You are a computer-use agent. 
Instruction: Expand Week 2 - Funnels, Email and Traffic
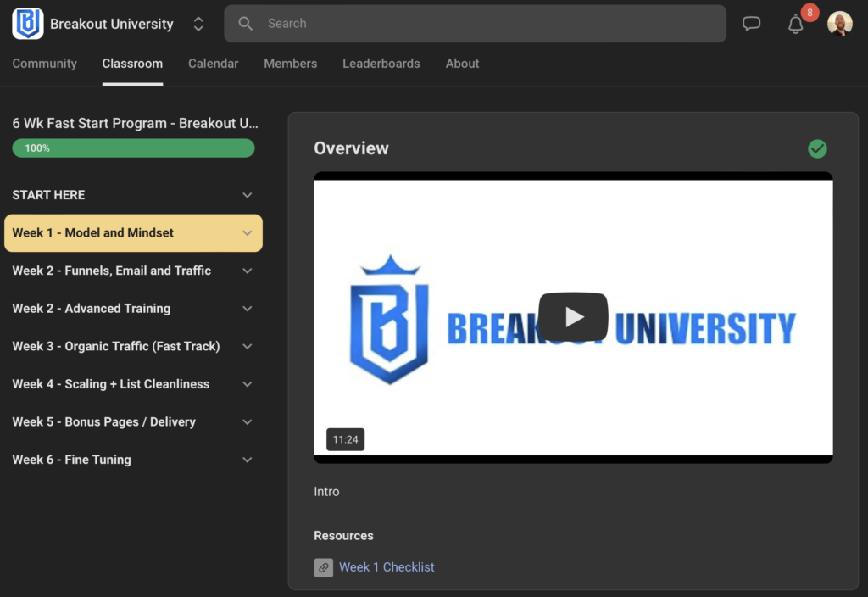click(x=247, y=271)
